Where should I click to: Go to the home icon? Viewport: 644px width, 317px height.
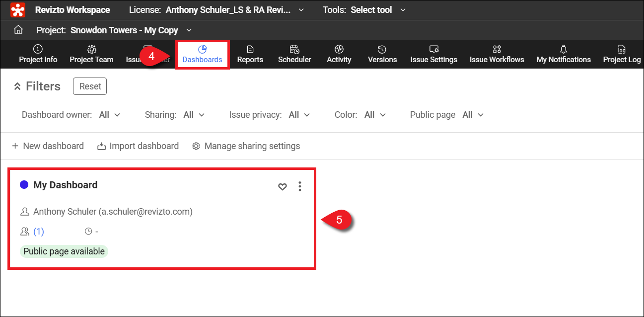coord(18,30)
